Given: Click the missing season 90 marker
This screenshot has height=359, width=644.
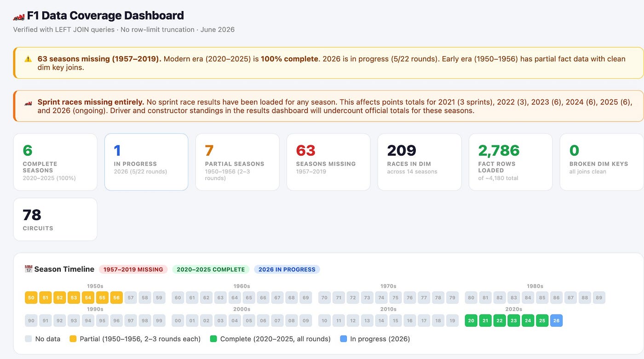Looking at the screenshot, I should (31, 320).
